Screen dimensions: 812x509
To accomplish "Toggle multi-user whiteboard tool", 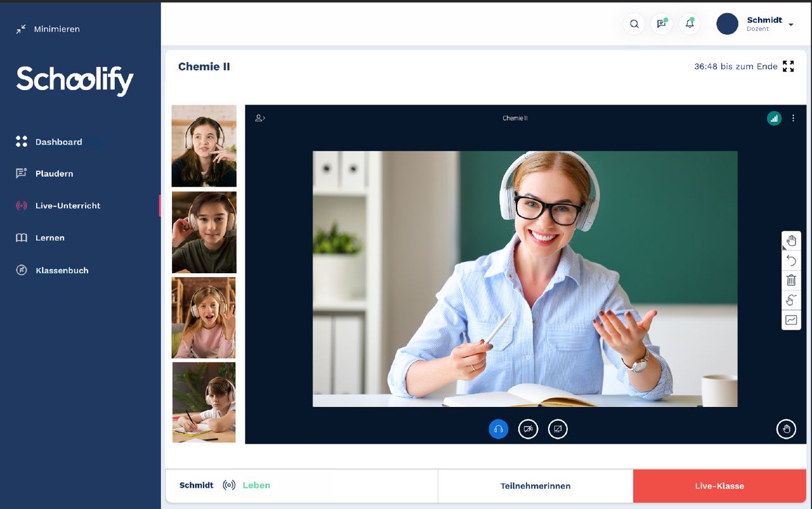I will (791, 300).
